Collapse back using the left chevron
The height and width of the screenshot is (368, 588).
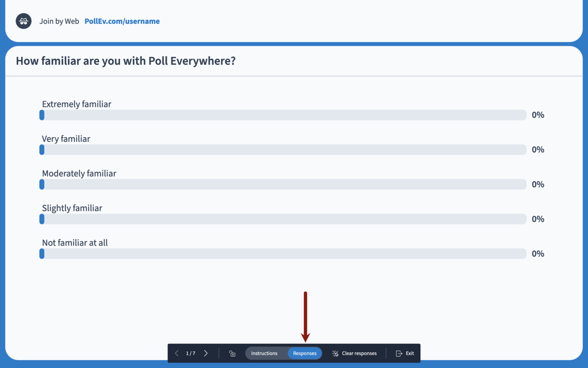pyautogui.click(x=176, y=353)
